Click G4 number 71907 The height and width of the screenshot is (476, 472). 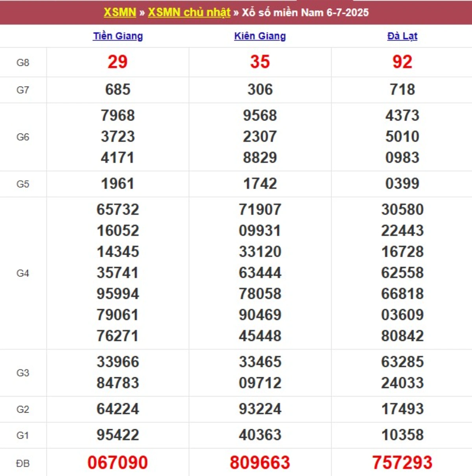click(260, 209)
